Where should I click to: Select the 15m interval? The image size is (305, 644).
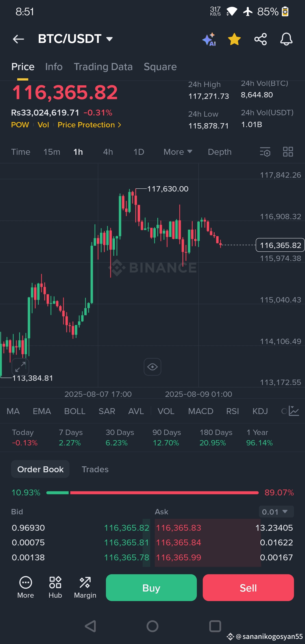52,152
